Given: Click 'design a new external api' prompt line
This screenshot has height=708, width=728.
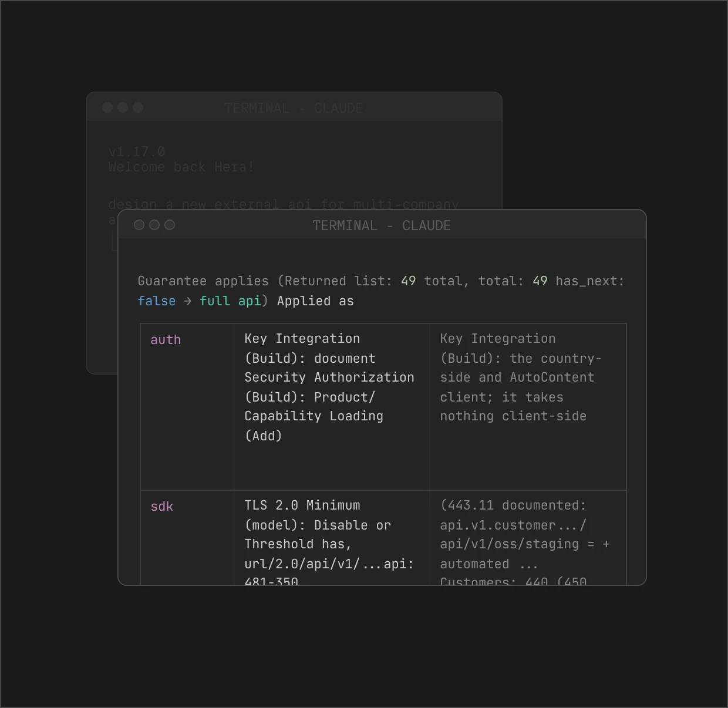Looking at the screenshot, I should coord(284,204).
